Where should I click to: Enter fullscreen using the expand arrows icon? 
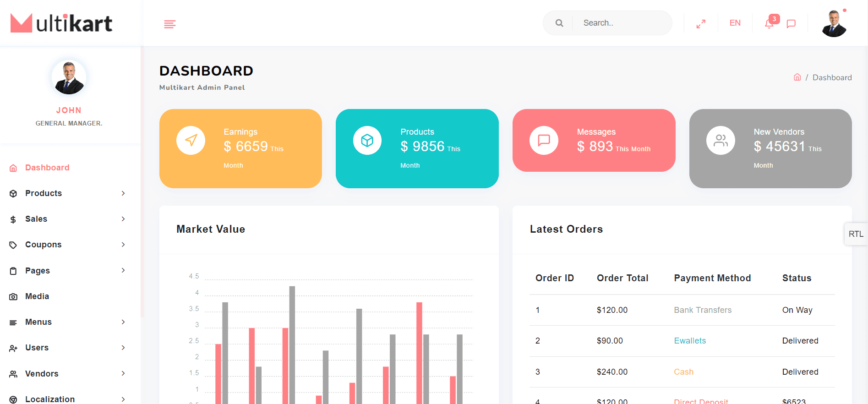(x=701, y=24)
